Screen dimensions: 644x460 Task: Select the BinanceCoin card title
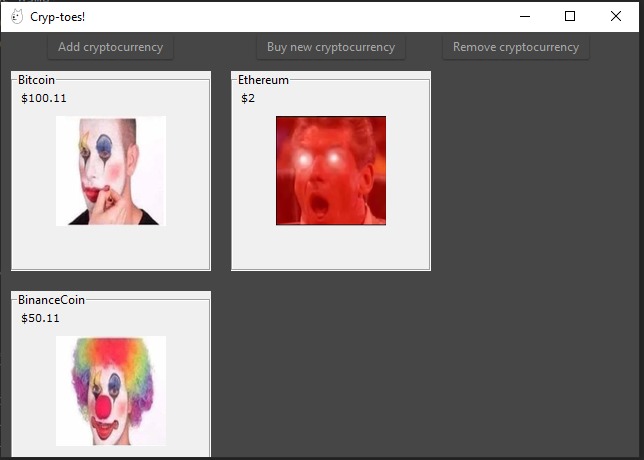[51, 300]
